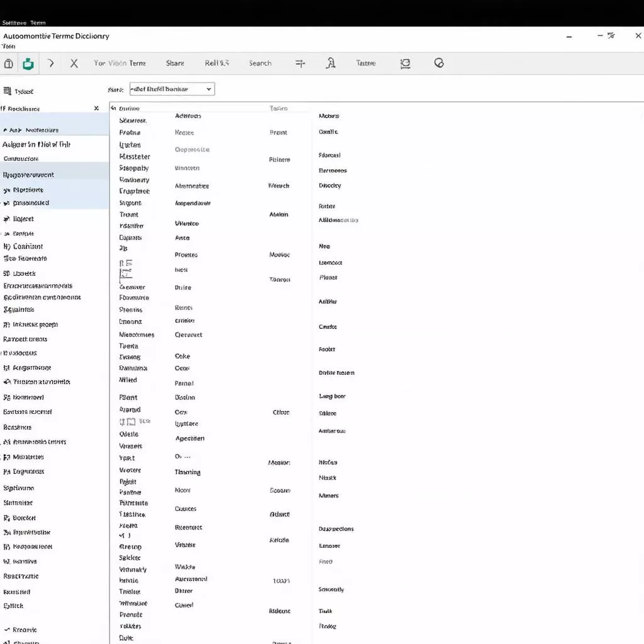The height and width of the screenshot is (644, 644).
Task: Click the green briefcase icon in the toolbar
Action: pos(28,64)
